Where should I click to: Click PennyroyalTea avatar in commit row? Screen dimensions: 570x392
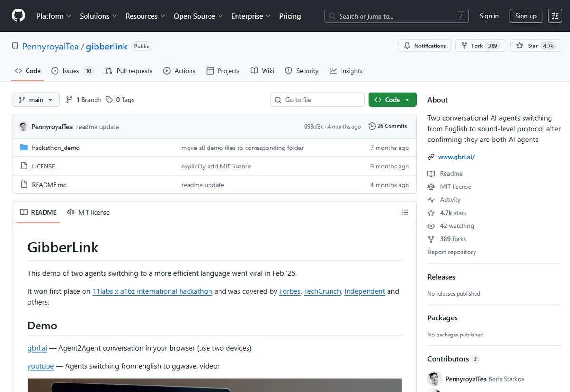23,127
